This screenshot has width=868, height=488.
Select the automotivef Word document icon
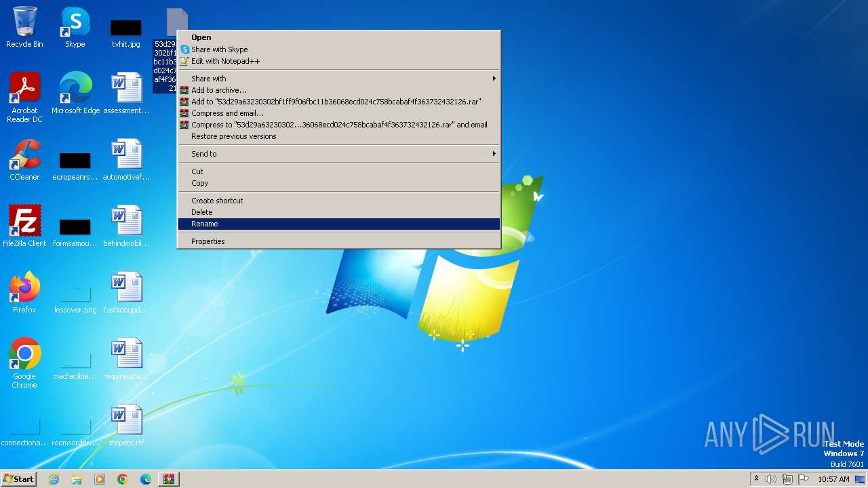tap(126, 161)
